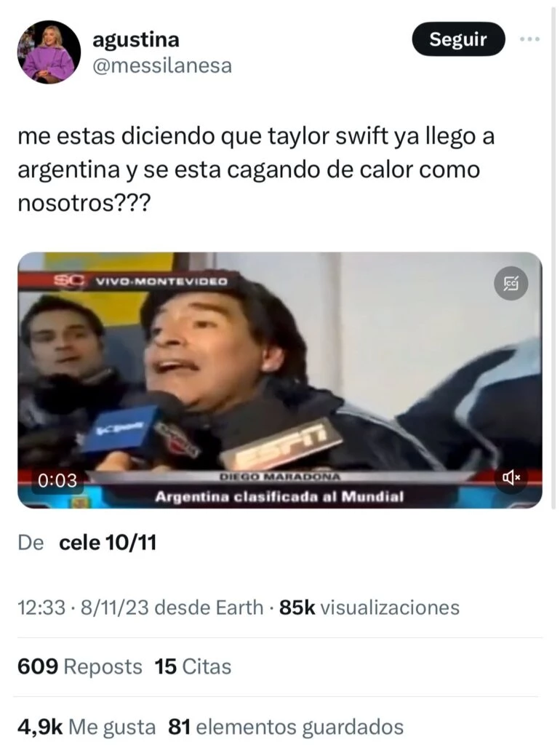This screenshot has width=560, height=745.
Task: View the 15 Citas quotes list
Action: pyautogui.click(x=193, y=666)
